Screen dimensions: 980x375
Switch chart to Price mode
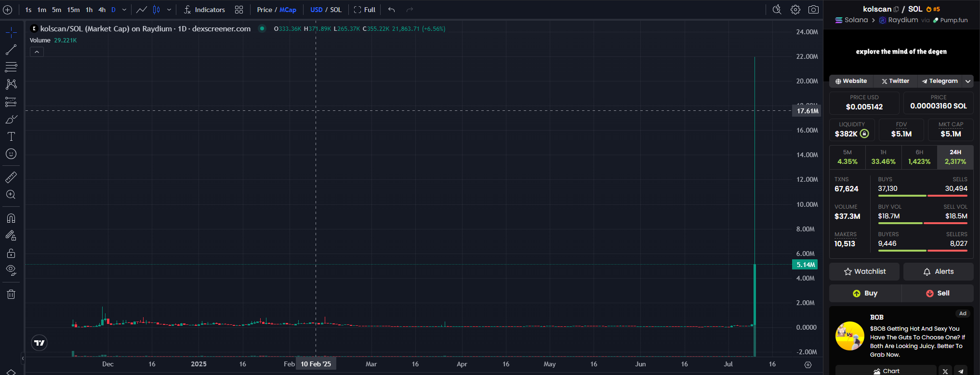click(265, 10)
